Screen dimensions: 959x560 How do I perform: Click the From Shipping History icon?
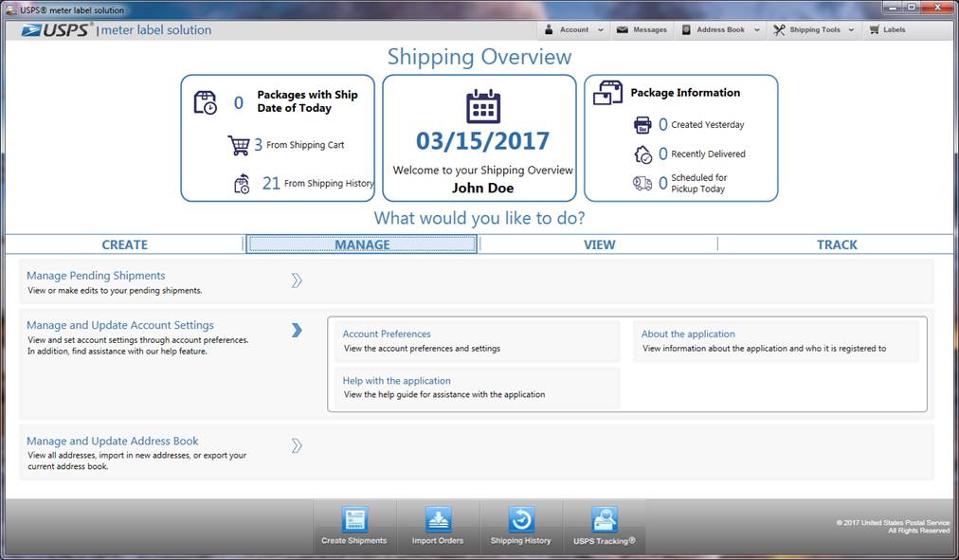tap(243, 184)
